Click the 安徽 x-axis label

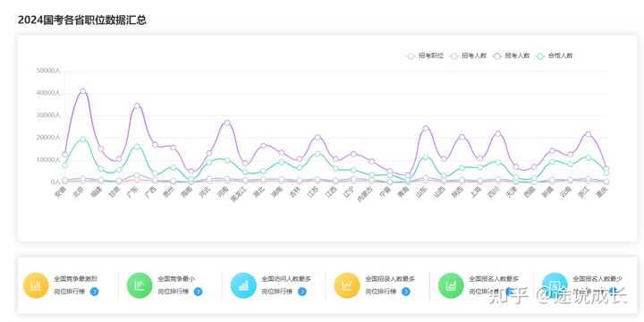tap(61, 191)
